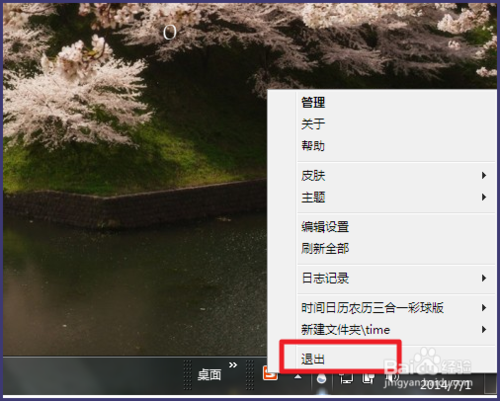Expand the arrow next to 日志记录
This screenshot has width=500, height=401.
[x=484, y=278]
